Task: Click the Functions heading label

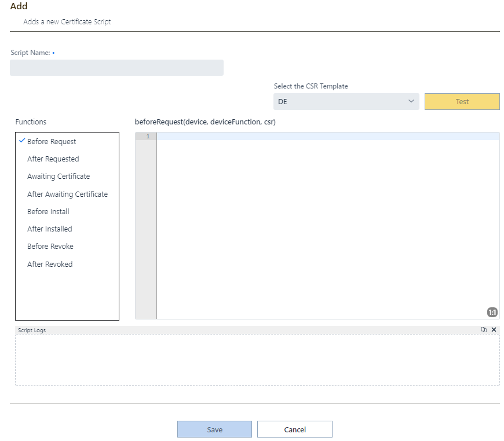Action: point(31,122)
